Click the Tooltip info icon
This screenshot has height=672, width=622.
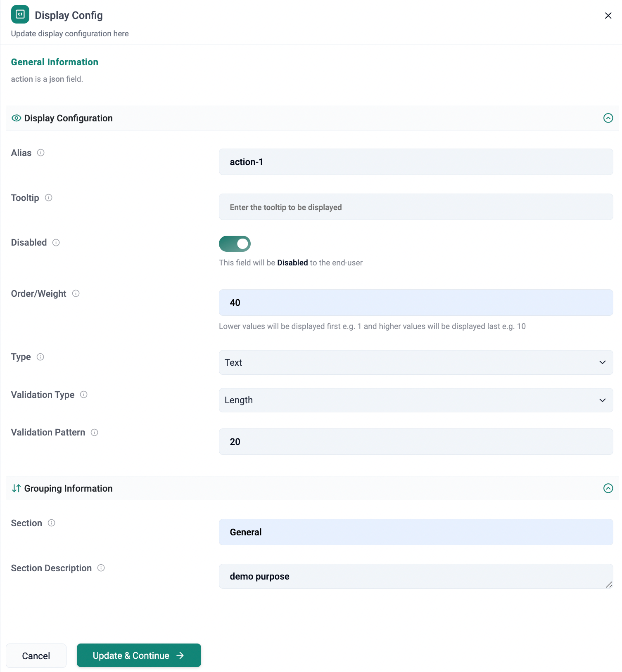click(48, 198)
